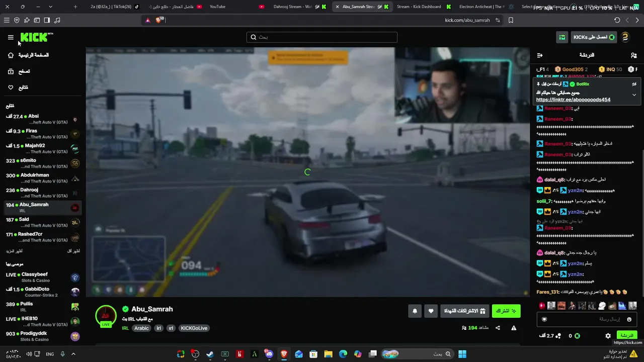Open the Windows Start menu
Viewport: 644px width, 362px height.
[x=462, y=354]
